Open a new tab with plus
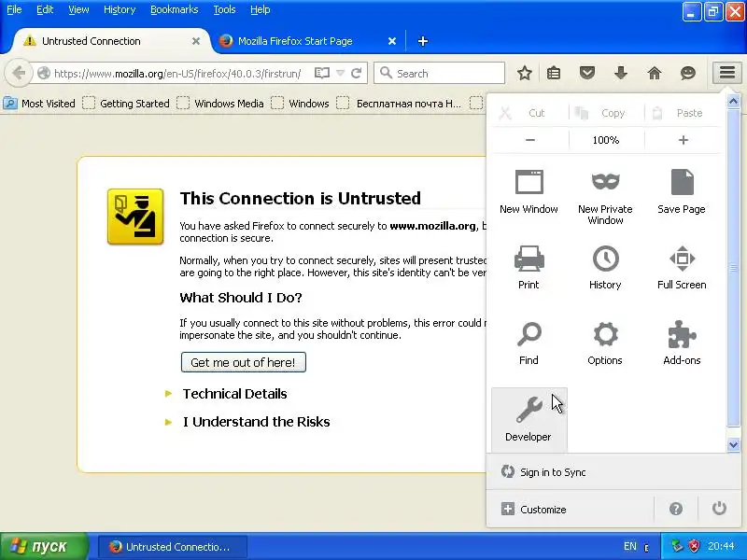Viewport: 747px width, 560px height. point(423,41)
